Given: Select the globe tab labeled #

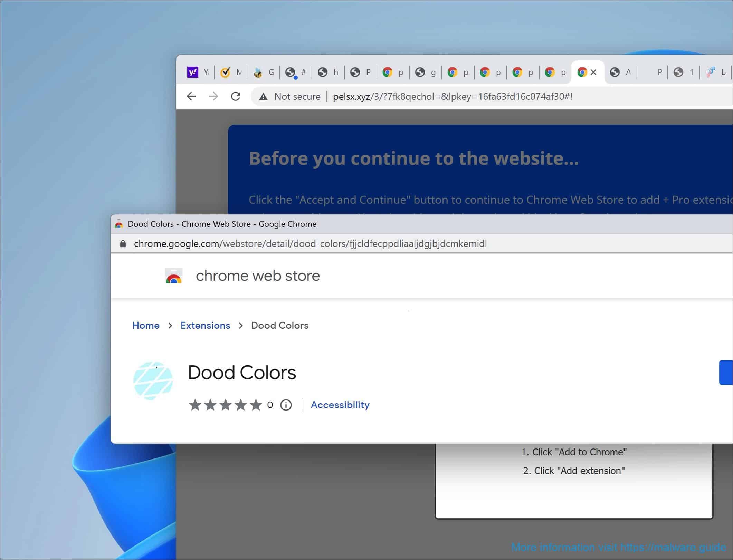Looking at the screenshot, I should coord(296,72).
